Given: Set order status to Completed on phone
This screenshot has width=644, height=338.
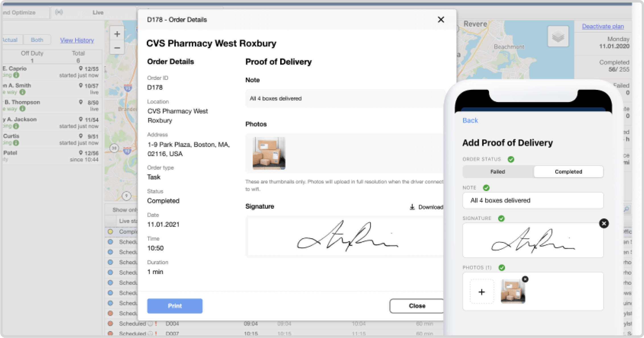Looking at the screenshot, I should (x=568, y=172).
